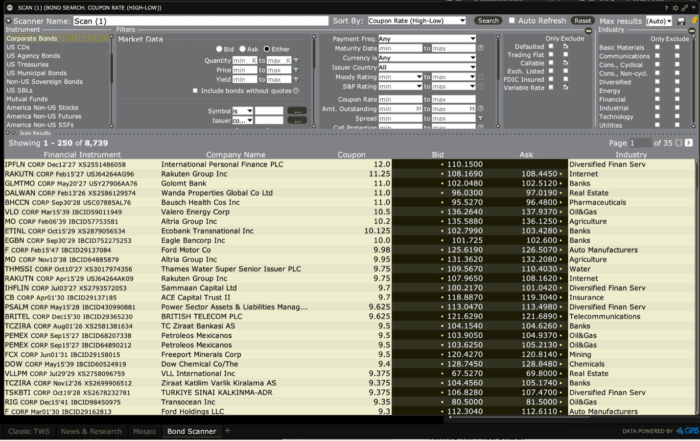Click the window icon in title bar

10,8
